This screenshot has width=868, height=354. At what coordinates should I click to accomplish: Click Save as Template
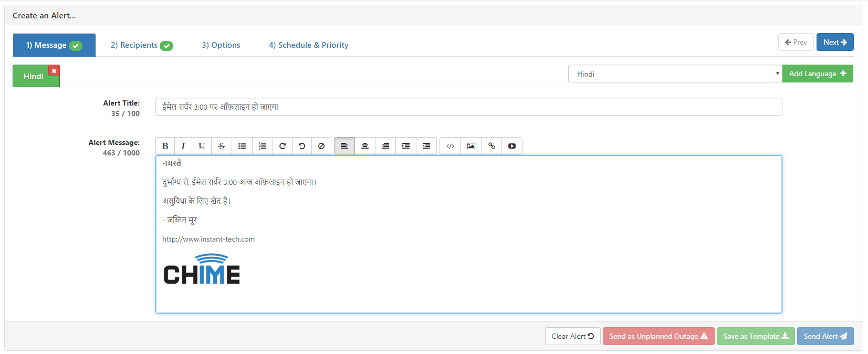(x=756, y=336)
